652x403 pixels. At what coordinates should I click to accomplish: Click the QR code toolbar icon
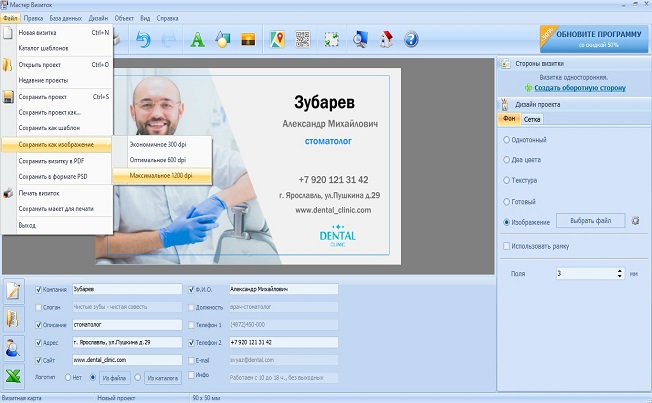pos(302,40)
